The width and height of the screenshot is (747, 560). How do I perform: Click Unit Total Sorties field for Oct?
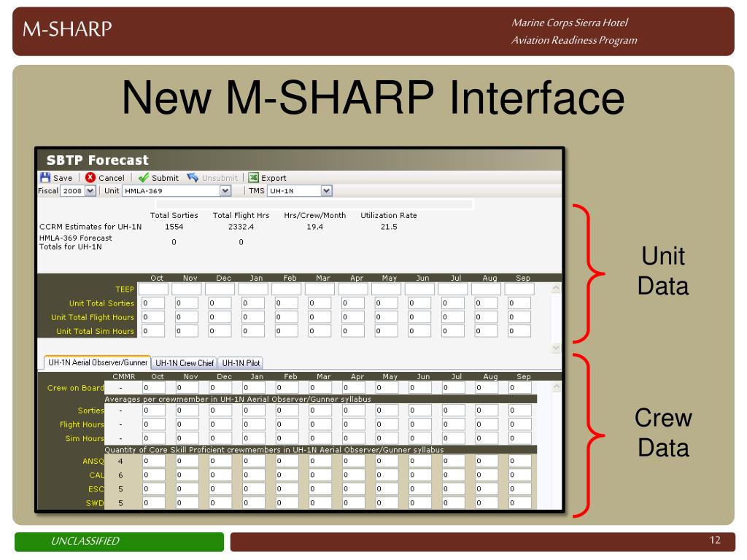153,303
